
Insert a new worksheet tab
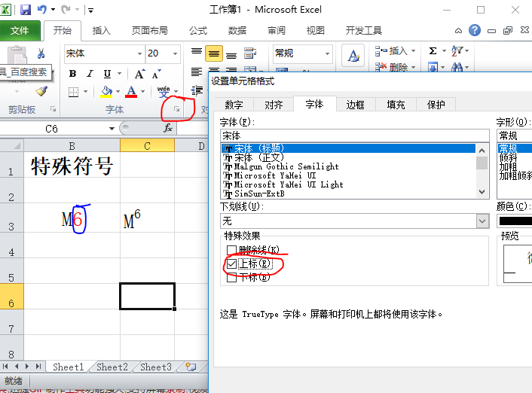tap(191, 367)
